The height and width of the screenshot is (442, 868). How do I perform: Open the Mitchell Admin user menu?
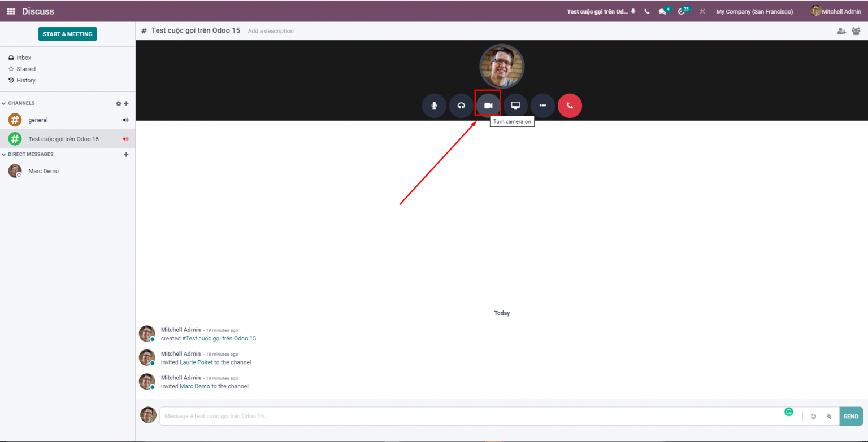836,11
